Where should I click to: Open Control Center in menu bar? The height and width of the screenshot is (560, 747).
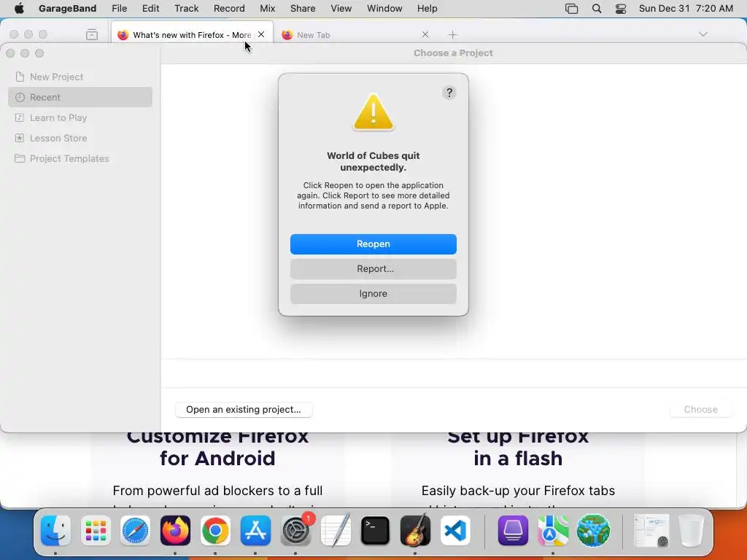coord(621,9)
